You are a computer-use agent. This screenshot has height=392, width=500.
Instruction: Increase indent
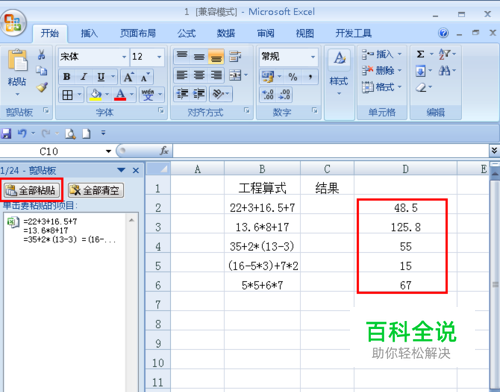(199, 94)
